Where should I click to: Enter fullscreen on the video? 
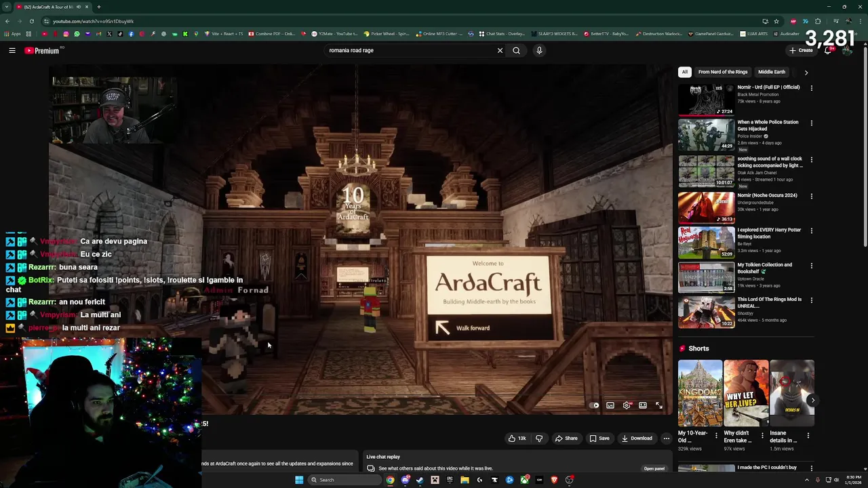click(x=658, y=405)
